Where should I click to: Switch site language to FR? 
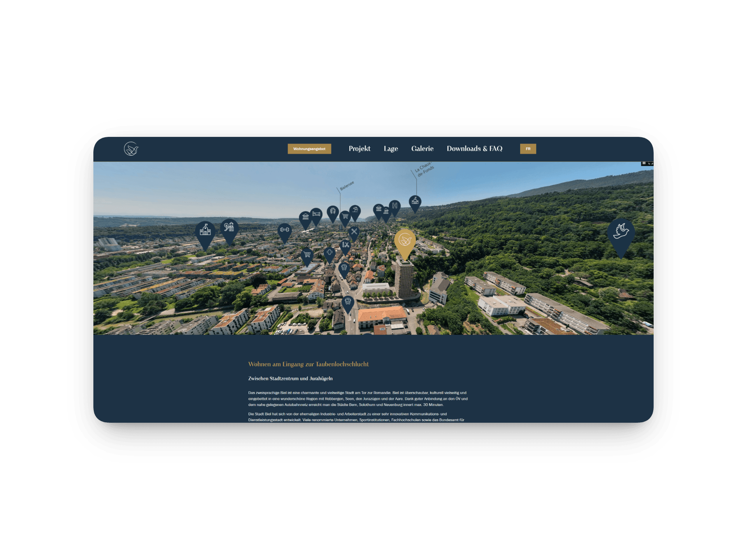pos(528,149)
